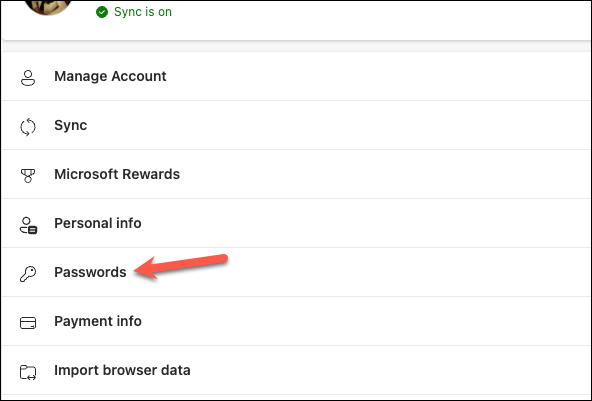Select Import browser data
Viewport: 592px width, 401px height.
point(296,370)
